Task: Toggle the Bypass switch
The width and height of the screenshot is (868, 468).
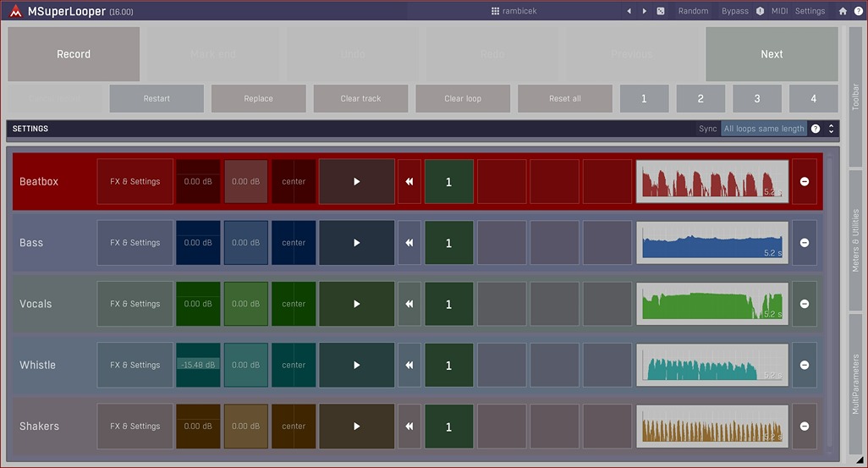Action: point(734,11)
